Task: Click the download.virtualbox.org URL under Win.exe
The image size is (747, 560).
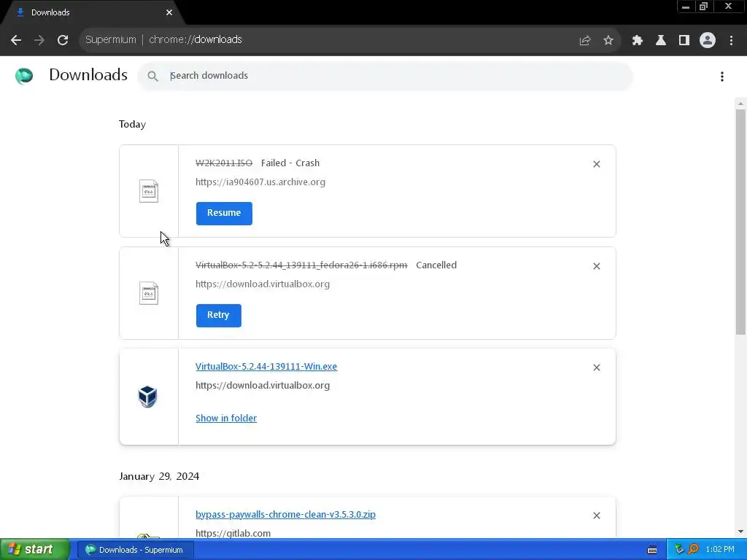Action: 263,386
